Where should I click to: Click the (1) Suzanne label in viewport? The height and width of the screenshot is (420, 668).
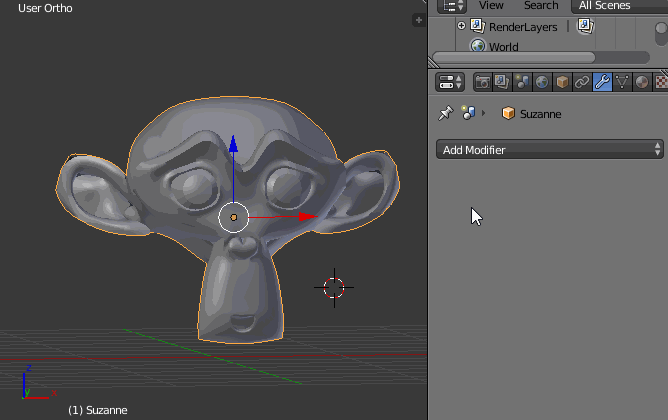[98, 410]
